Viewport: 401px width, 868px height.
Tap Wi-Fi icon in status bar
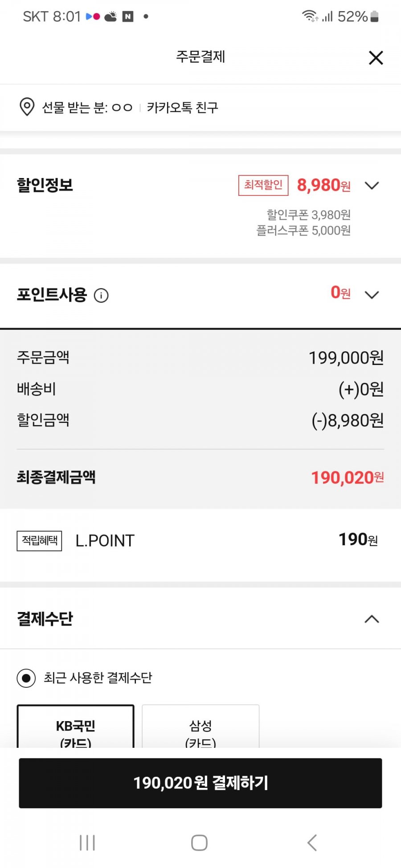coord(310,16)
